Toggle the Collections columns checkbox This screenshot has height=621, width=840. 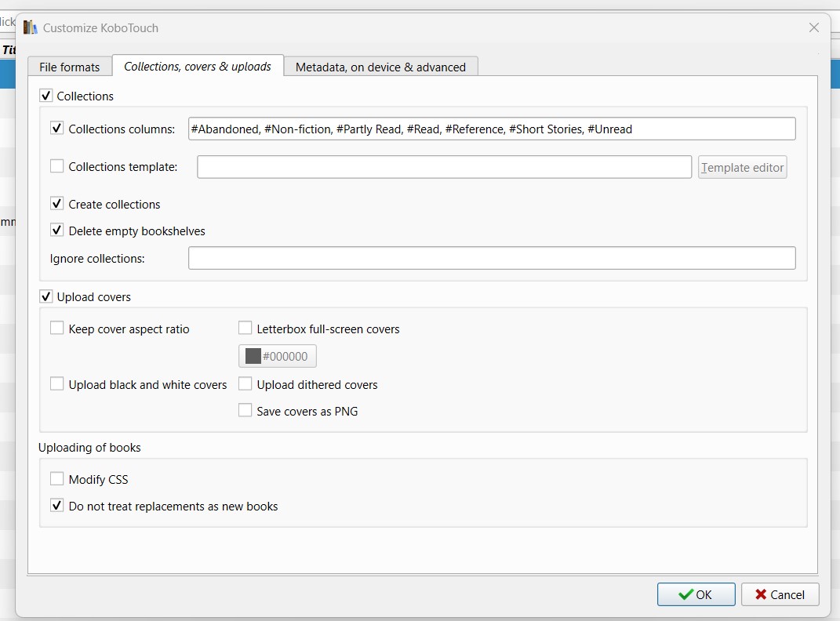57,128
